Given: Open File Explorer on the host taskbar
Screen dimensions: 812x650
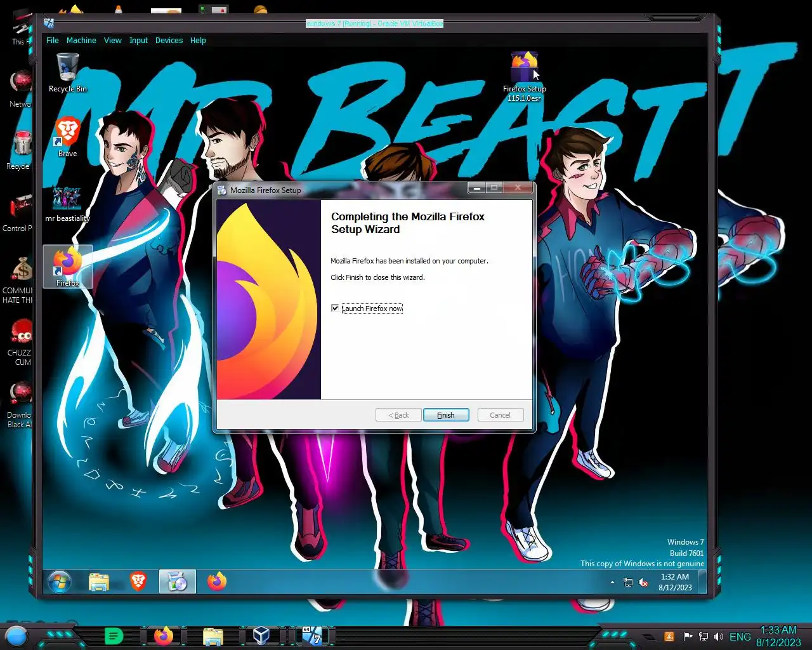Looking at the screenshot, I should 213,636.
